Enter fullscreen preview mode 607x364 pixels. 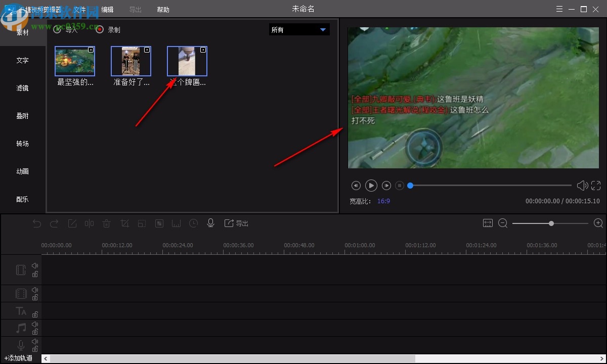[596, 186]
